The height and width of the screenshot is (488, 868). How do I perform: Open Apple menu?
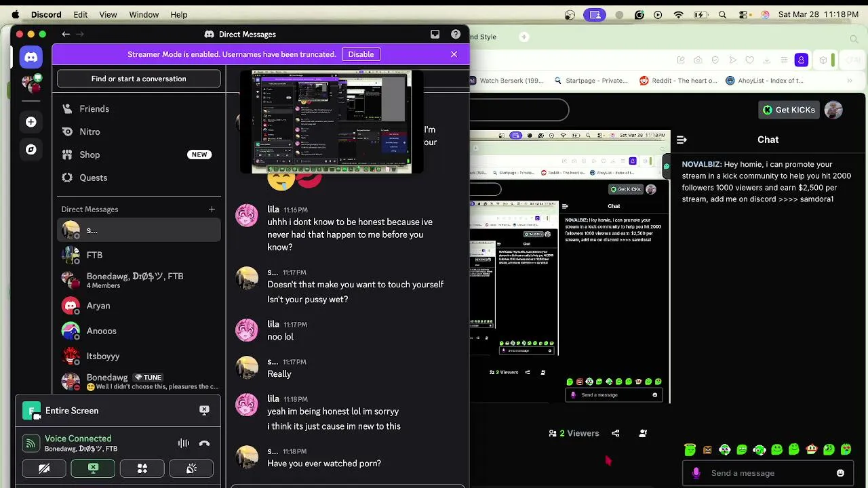click(15, 14)
